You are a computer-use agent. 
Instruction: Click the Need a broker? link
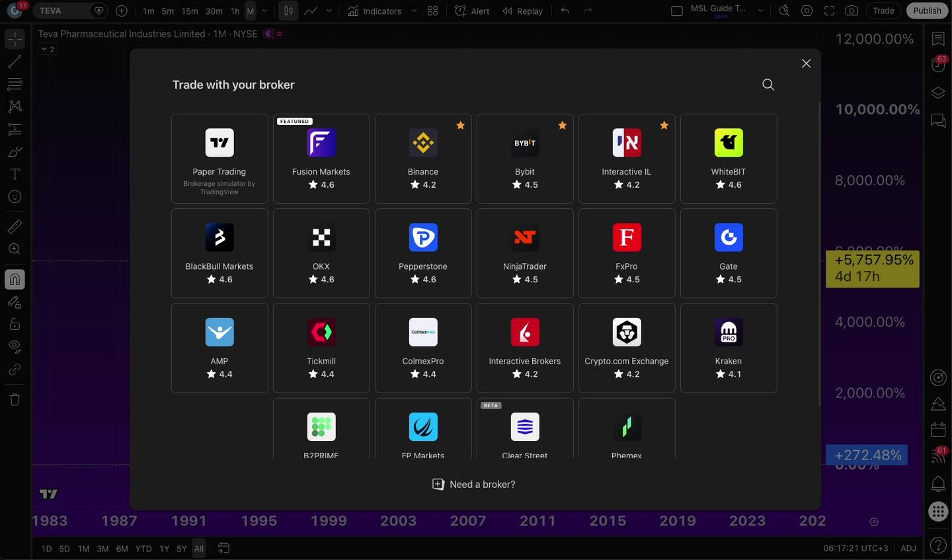[x=474, y=485]
